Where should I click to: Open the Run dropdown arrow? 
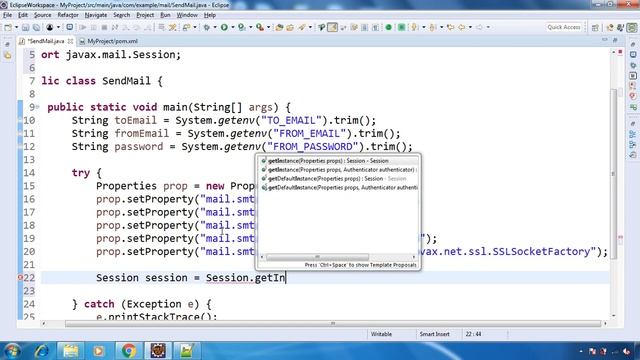pos(233,27)
